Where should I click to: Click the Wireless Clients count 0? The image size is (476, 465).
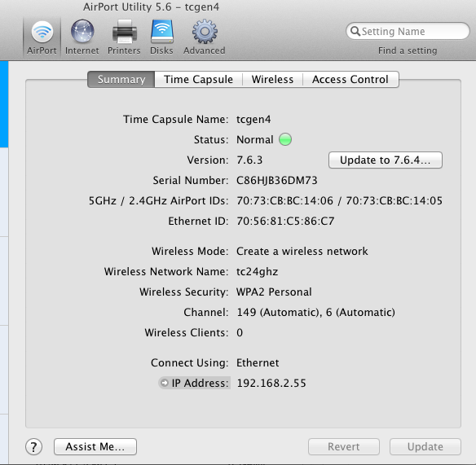[240, 333]
